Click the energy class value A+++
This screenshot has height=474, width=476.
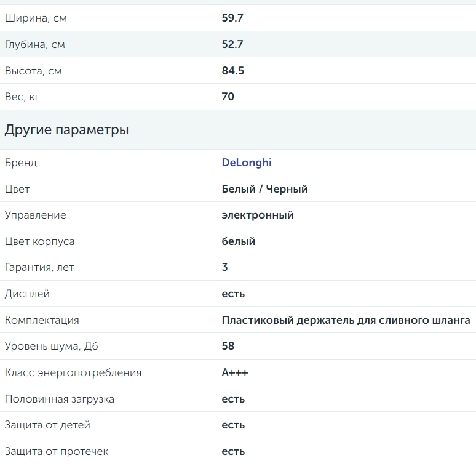pyautogui.click(x=235, y=372)
